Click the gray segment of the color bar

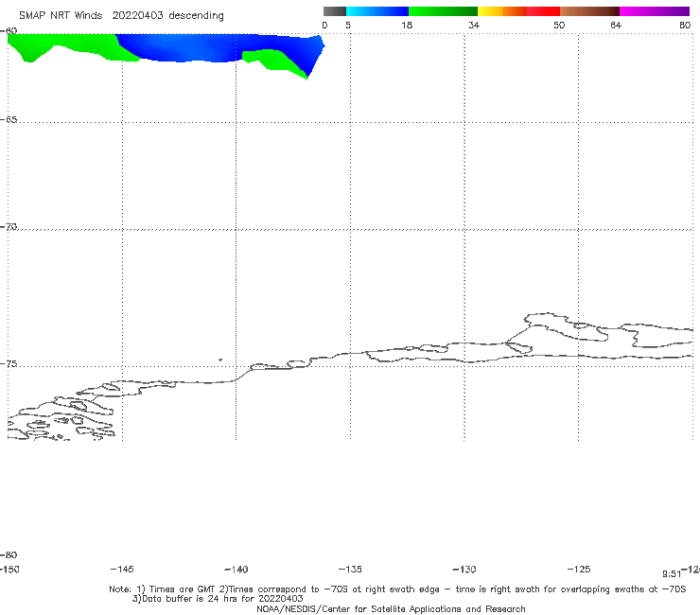334,11
